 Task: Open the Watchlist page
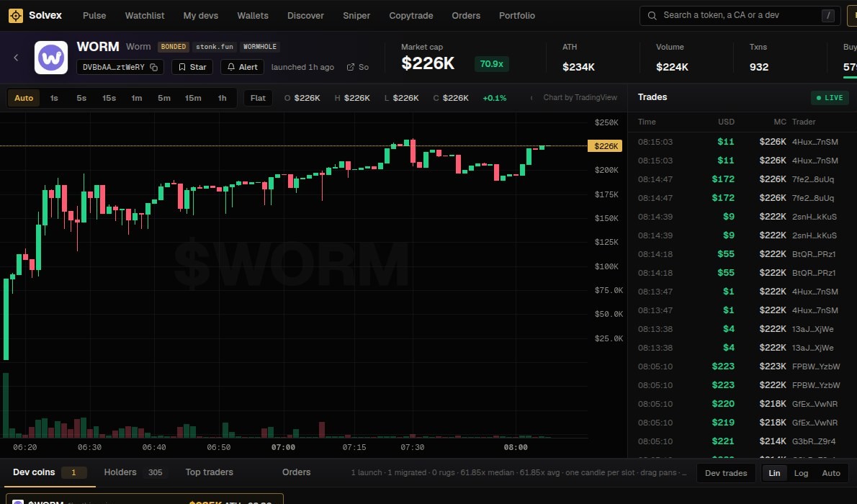point(144,15)
